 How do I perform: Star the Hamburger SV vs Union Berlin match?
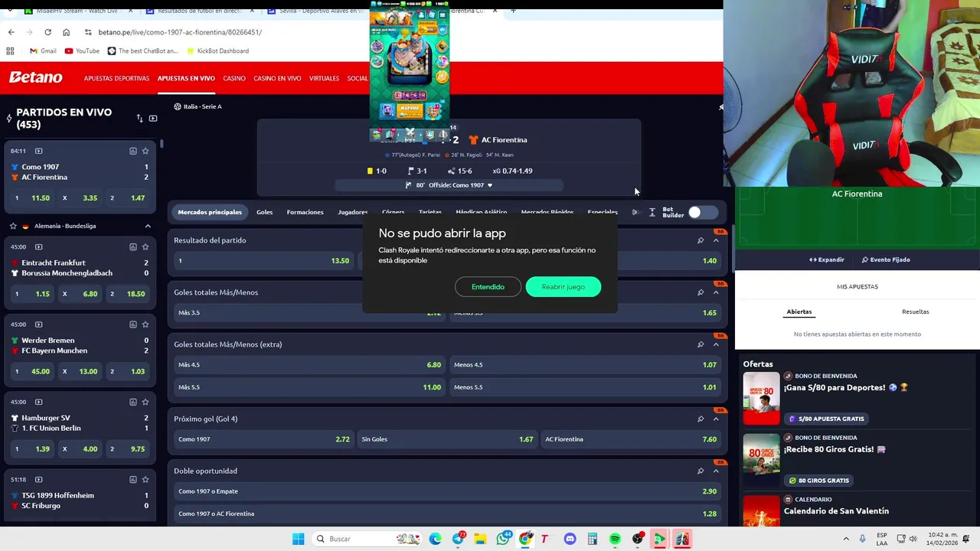[145, 402]
